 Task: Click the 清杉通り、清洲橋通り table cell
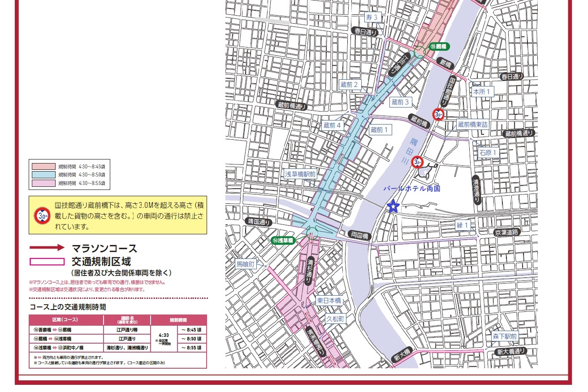pos(127,347)
